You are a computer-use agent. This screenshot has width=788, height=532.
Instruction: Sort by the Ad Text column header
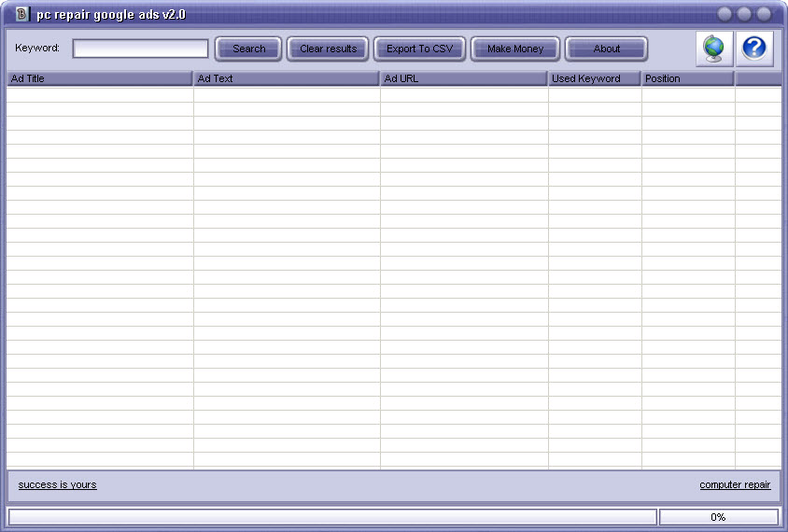coord(286,78)
